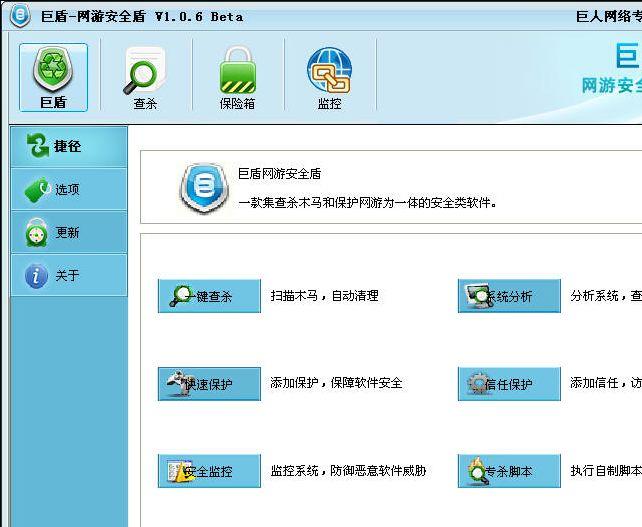Screen dimensions: 642x527
Task: Click the blue shield logo beside 巨盾网游安全盾
Action: pos(203,187)
